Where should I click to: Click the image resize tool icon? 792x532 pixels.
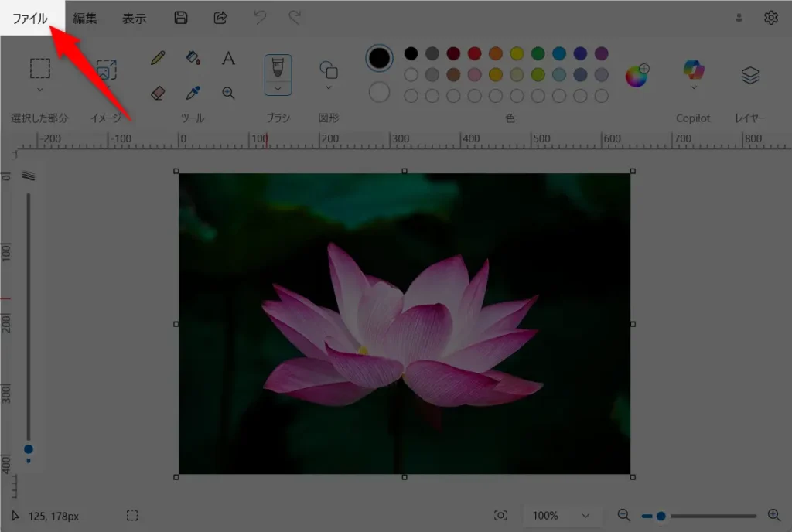(106, 70)
